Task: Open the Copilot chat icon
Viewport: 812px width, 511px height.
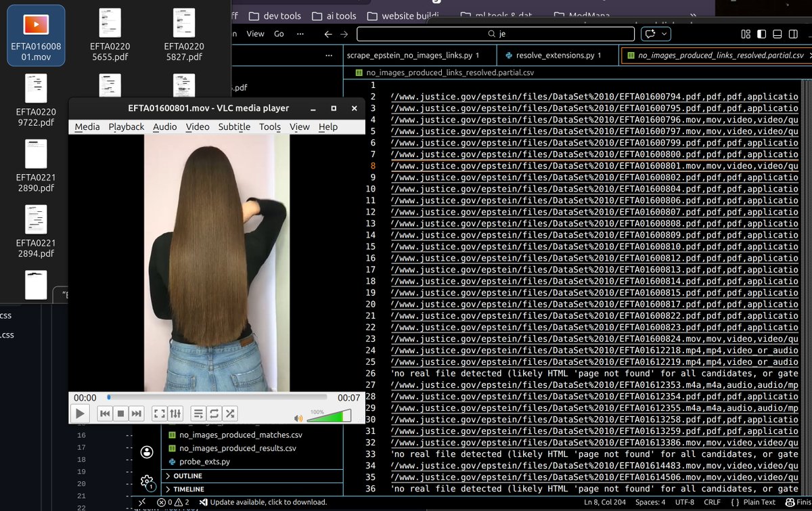Action: pyautogui.click(x=651, y=34)
